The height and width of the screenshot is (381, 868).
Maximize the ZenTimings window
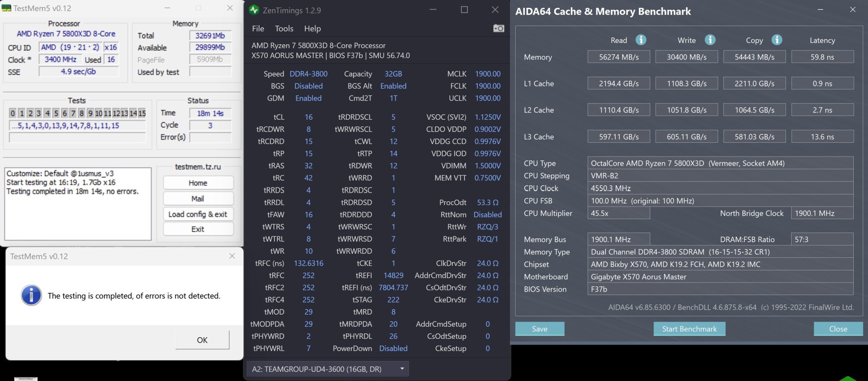pos(464,10)
